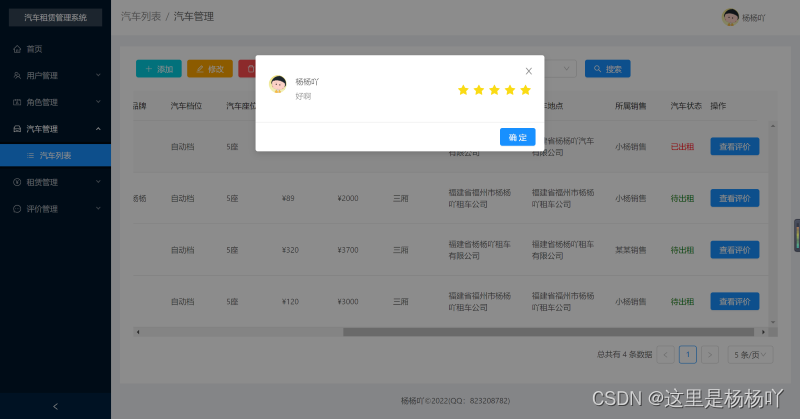View reviews for the ¥320 car row
This screenshot has width=800, height=419.
(735, 250)
